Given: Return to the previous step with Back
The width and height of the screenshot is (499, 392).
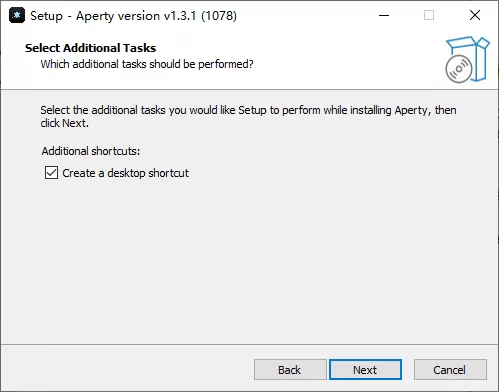Looking at the screenshot, I should (290, 370).
